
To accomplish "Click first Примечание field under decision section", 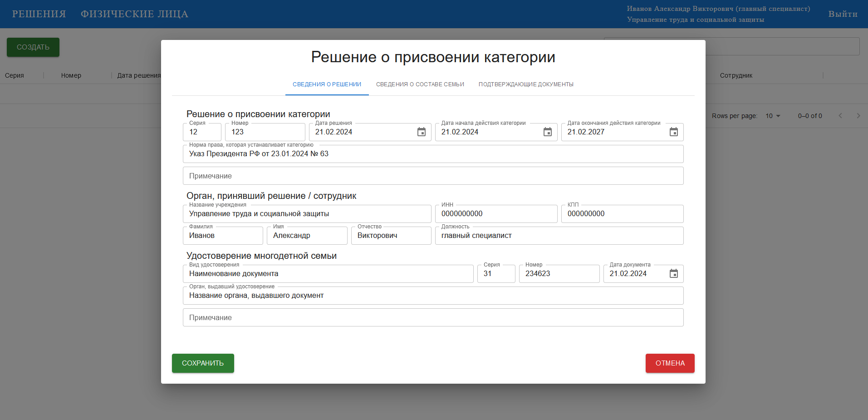I will 433,176.
